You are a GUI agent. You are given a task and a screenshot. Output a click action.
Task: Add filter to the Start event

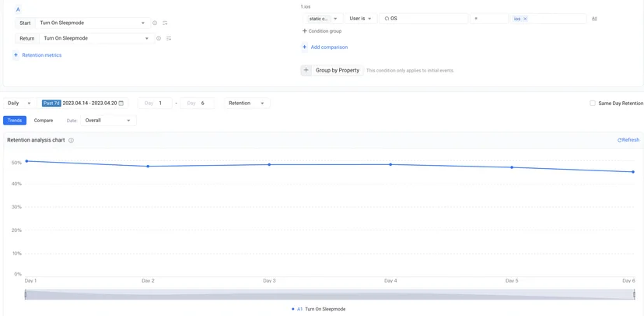click(165, 23)
